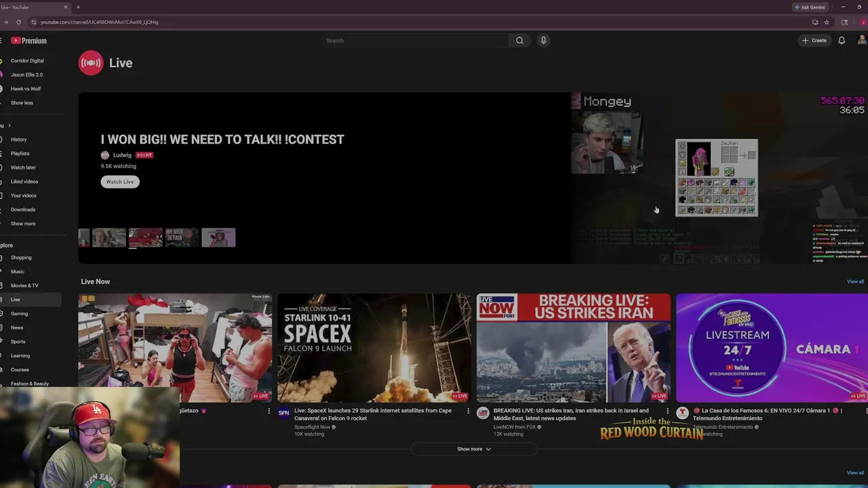The image size is (868, 488).
Task: Open News in Explore
Action: click(17, 327)
